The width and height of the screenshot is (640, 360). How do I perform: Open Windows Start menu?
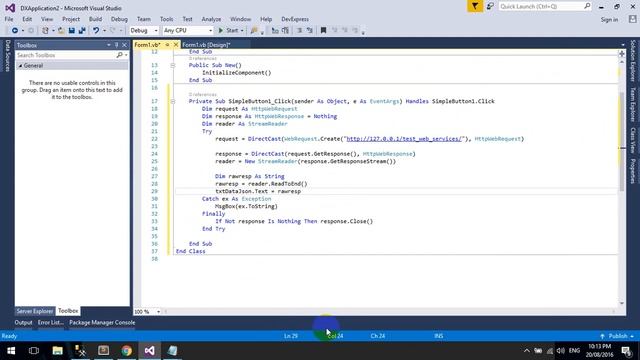coord(11,351)
